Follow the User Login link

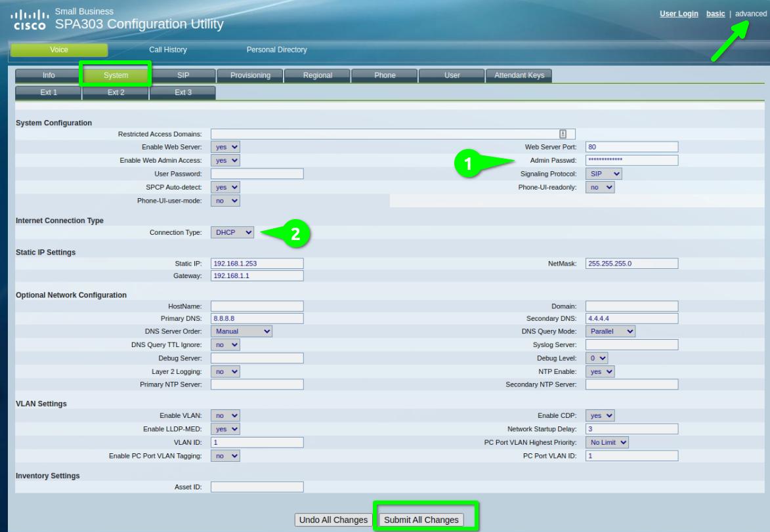[679, 14]
